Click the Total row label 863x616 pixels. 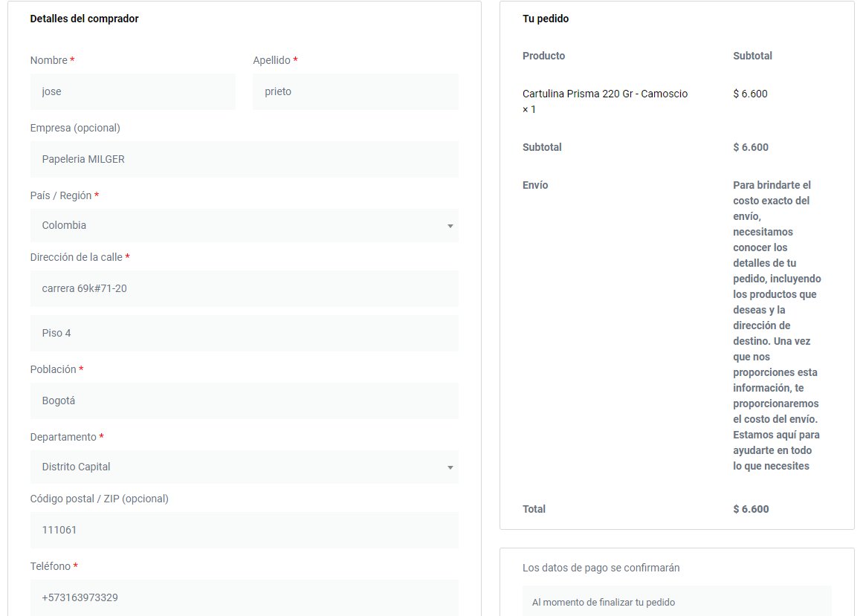pos(534,509)
